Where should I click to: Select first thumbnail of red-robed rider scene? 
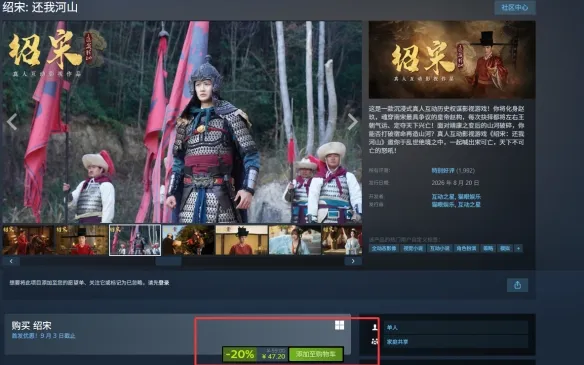tap(28, 240)
